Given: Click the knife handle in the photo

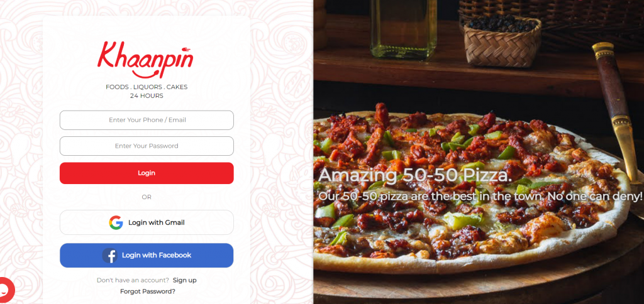Looking at the screenshot, I should pyautogui.click(x=615, y=88).
